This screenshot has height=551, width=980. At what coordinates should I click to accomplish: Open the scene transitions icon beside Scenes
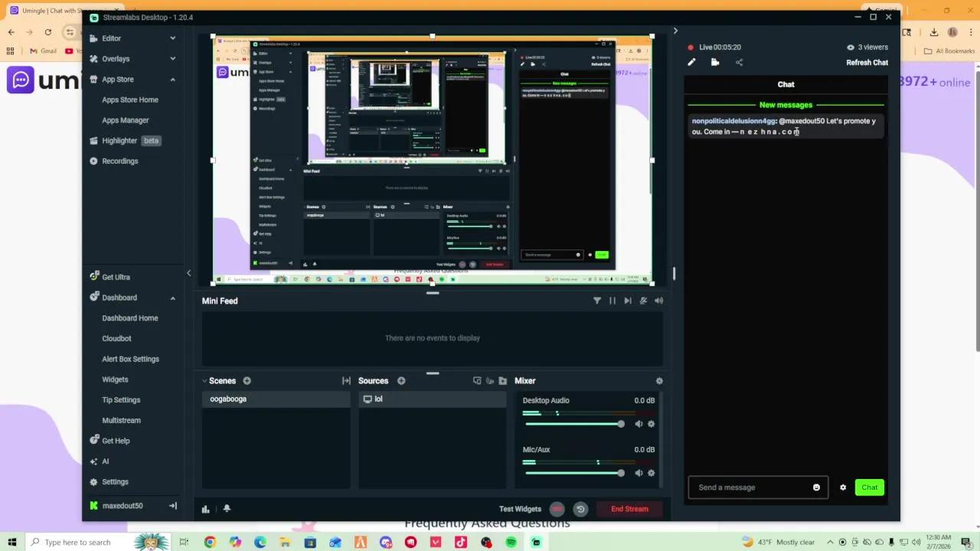tap(346, 380)
